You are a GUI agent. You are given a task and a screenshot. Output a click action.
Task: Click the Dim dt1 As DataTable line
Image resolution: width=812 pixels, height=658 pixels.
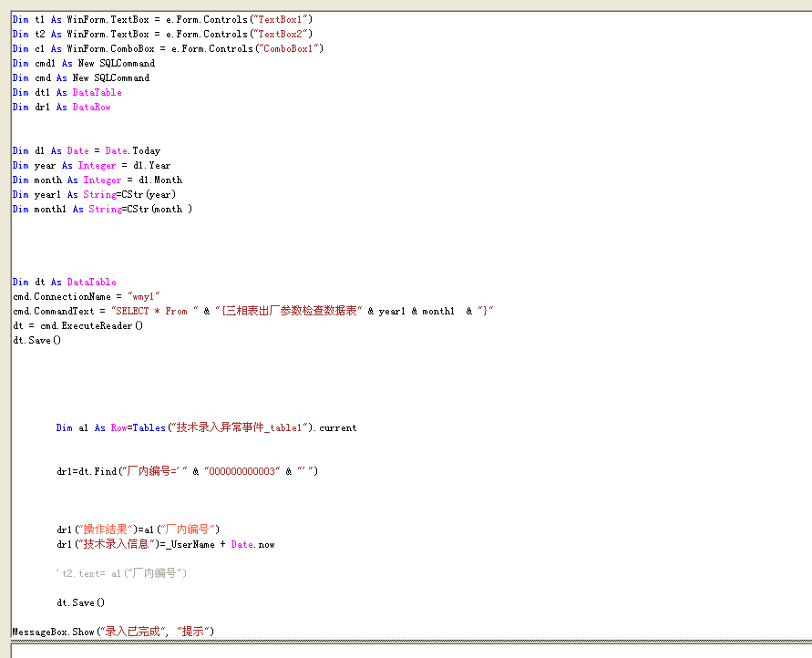point(67,92)
